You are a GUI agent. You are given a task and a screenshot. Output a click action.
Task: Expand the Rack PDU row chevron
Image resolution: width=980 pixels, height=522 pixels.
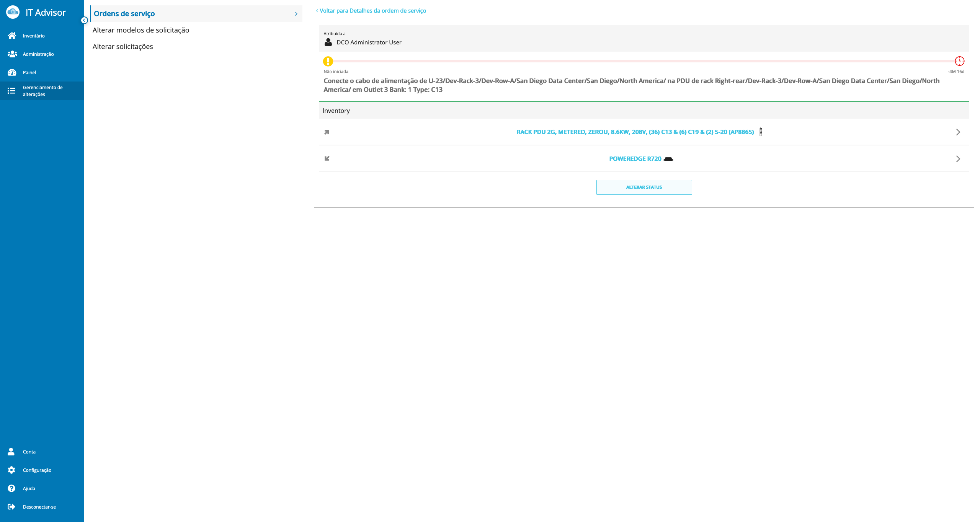[x=958, y=132]
